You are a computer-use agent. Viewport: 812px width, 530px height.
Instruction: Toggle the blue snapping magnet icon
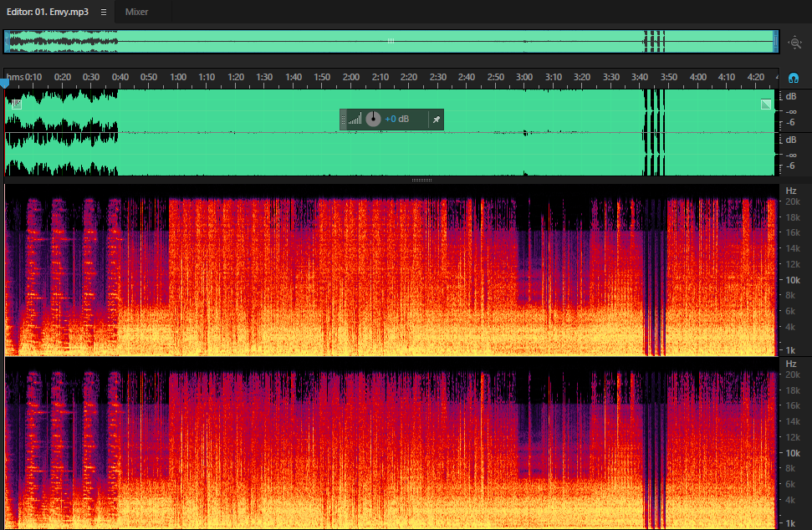[x=793, y=78]
